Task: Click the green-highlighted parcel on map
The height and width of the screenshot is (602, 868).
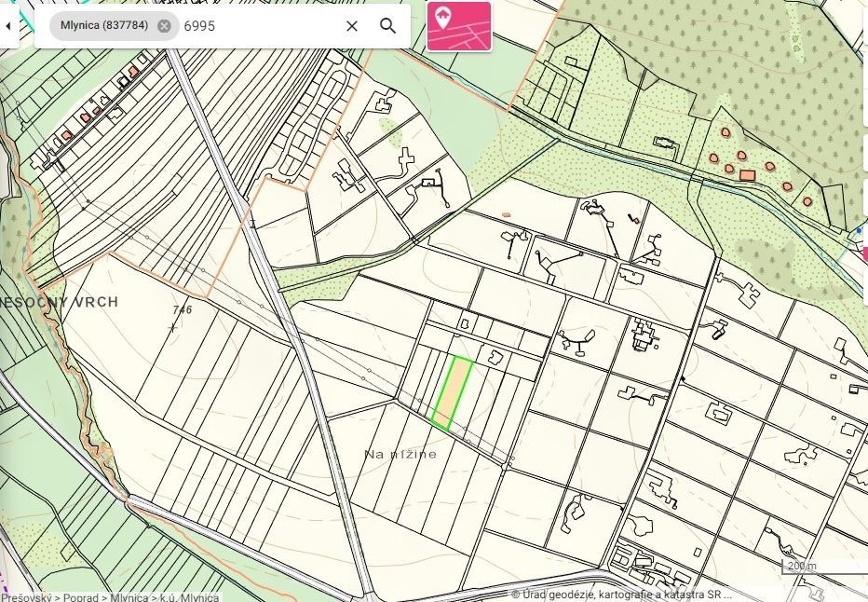Action: point(452,394)
